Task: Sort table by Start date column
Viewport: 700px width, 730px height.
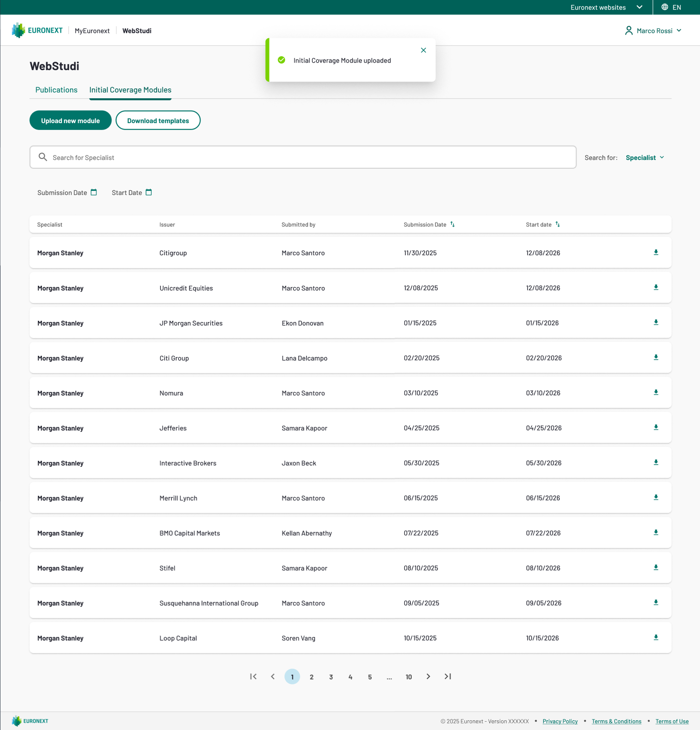Action: point(558,224)
